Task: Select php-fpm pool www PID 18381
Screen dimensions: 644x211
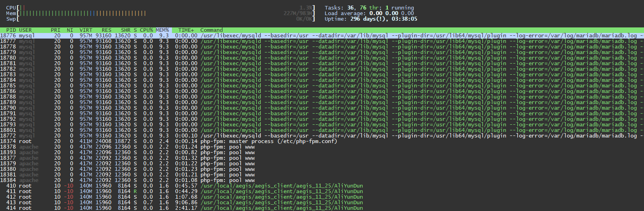Action: [127, 175]
